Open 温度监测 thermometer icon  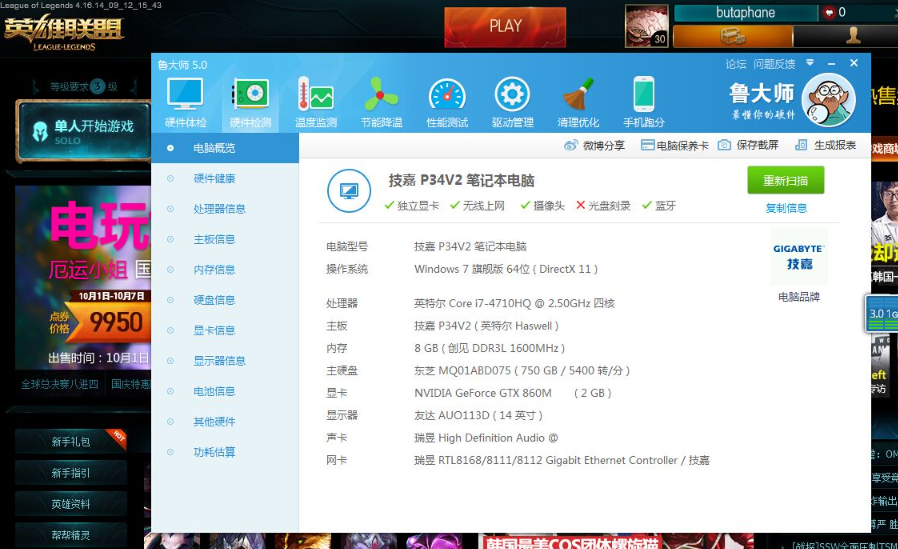click(316, 95)
